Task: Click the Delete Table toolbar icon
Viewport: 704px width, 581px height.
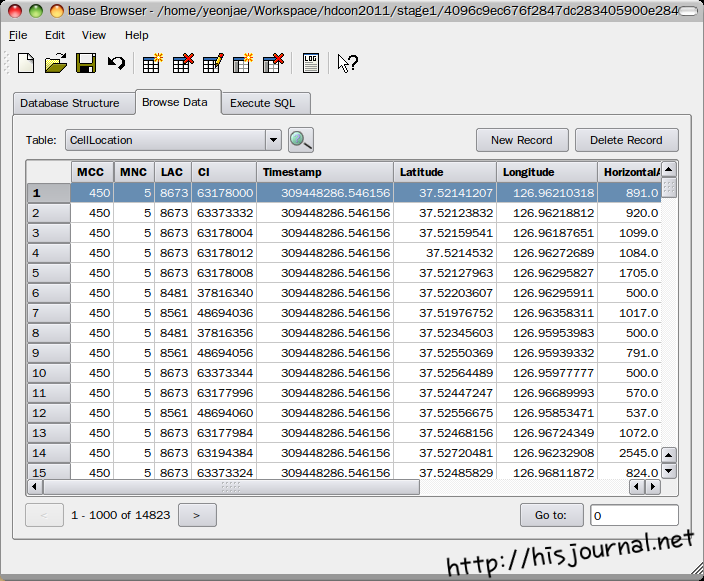Action: click(183, 63)
